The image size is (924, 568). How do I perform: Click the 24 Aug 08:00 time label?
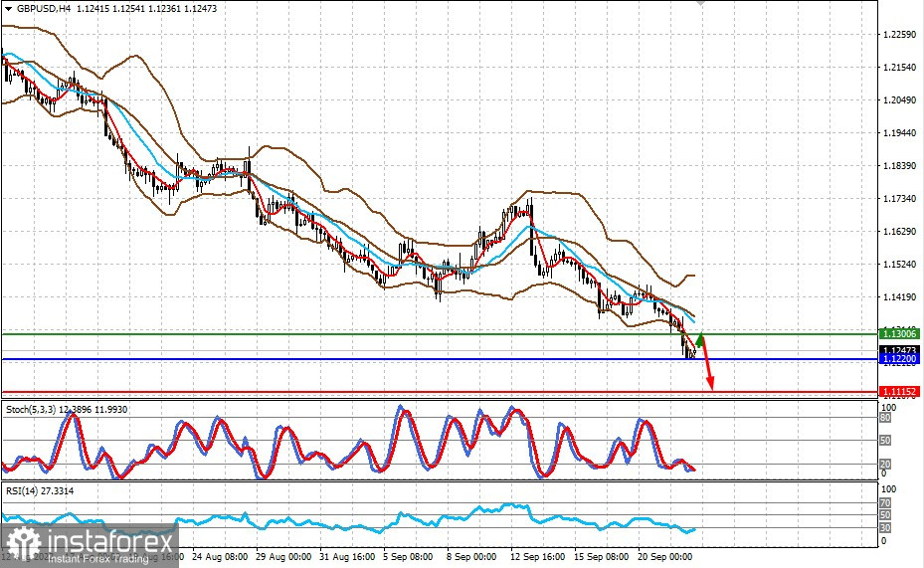tap(220, 557)
